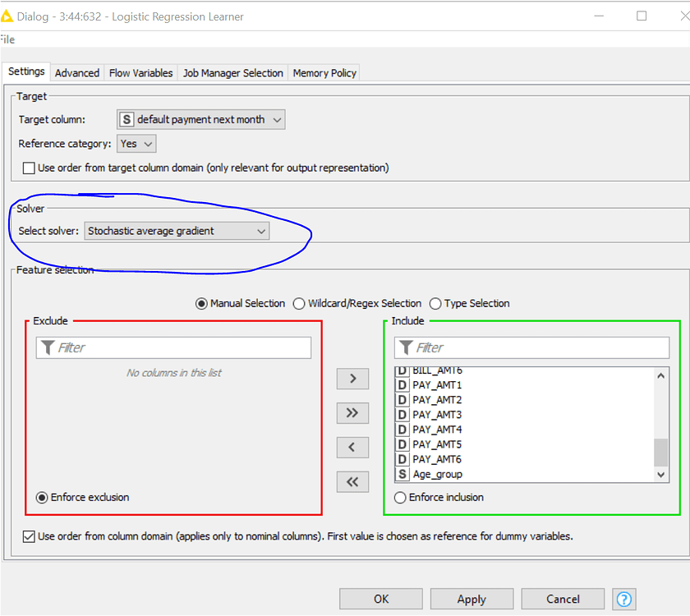The image size is (690, 616).
Task: Click the D type icon beside PAY_AMT1
Action: tap(402, 384)
